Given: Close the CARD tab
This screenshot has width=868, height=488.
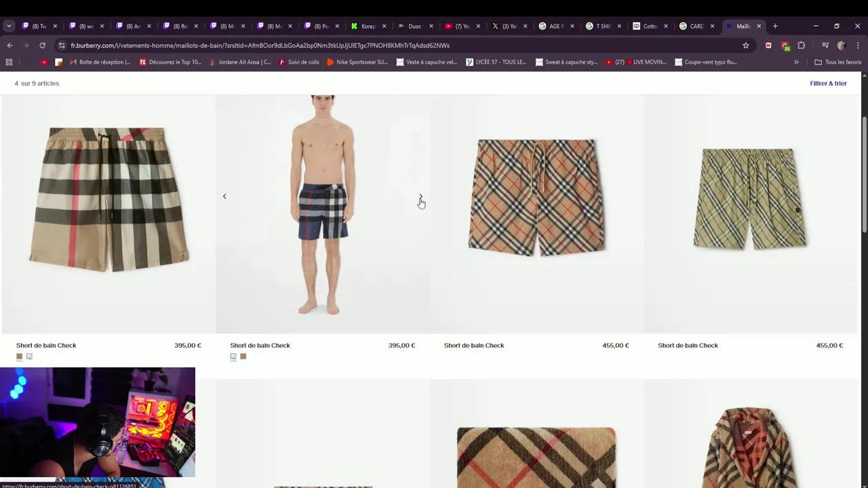Looking at the screenshot, I should pos(712,26).
